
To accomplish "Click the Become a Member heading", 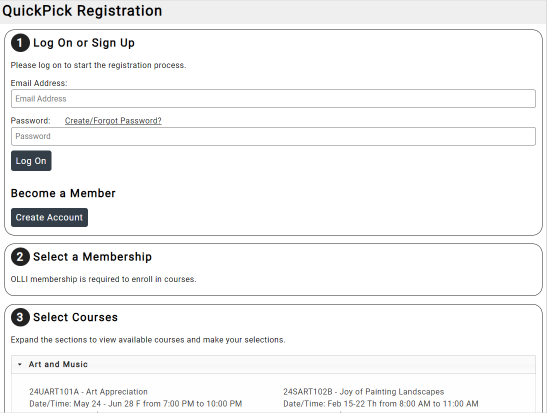I will [63, 193].
